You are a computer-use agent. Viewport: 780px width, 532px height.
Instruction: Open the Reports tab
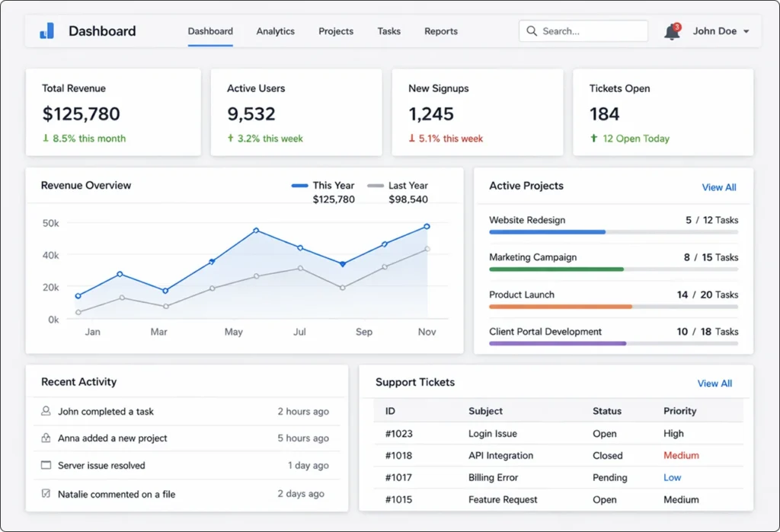click(441, 31)
